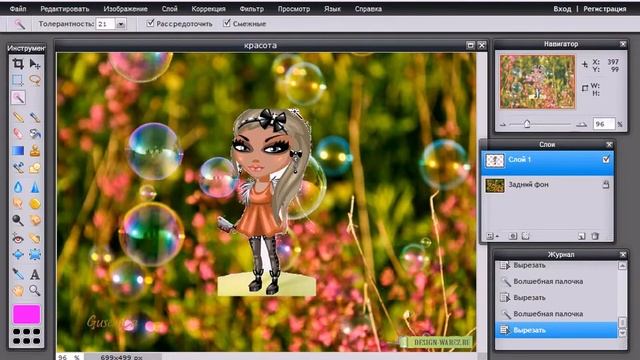Open the Коррекция menu
This screenshot has height=360, width=640.
click(x=208, y=9)
